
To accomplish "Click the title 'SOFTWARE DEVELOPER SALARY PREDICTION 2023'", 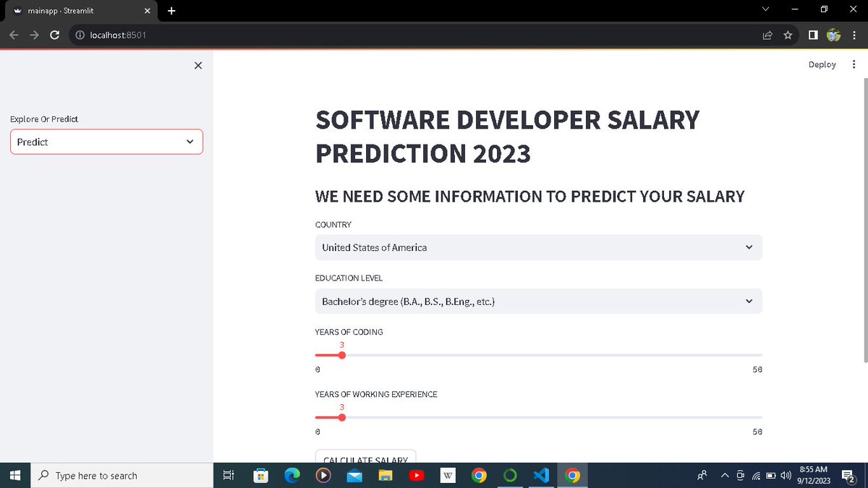I will tap(507, 136).
